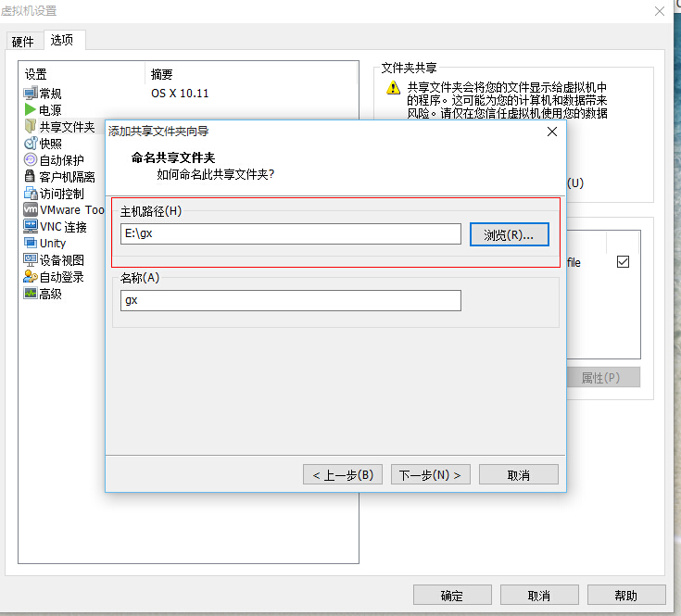681x616 pixels.
Task: Click the Unity window icon
Action: pyautogui.click(x=31, y=243)
